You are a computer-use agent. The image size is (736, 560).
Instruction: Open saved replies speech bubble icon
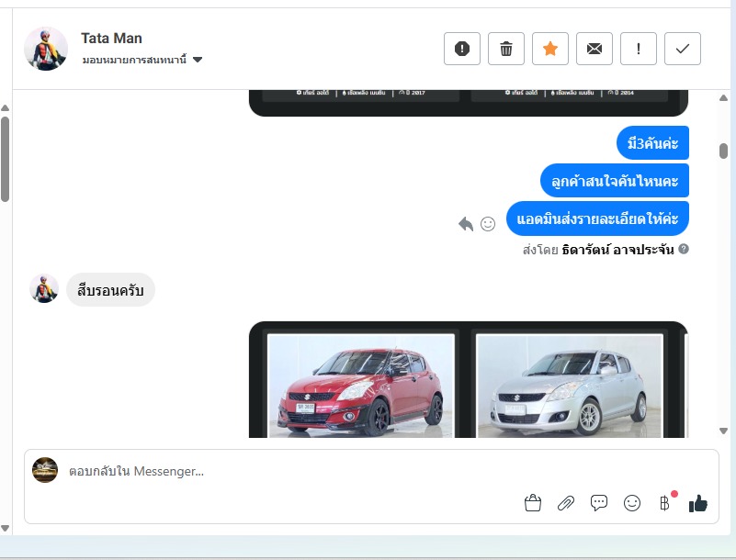(599, 503)
